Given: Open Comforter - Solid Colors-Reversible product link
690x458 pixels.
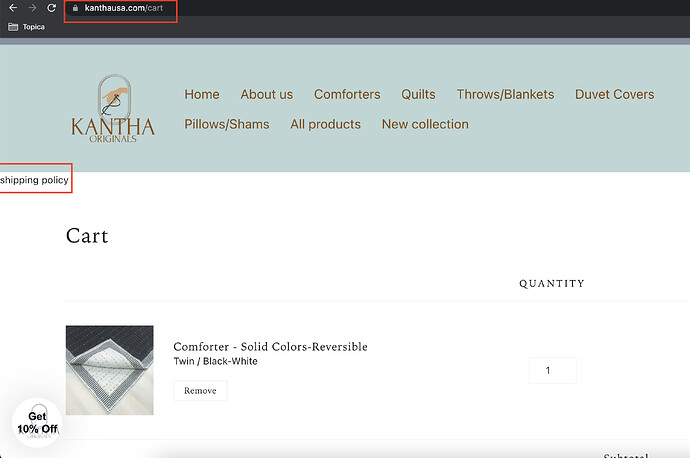Looking at the screenshot, I should (270, 347).
